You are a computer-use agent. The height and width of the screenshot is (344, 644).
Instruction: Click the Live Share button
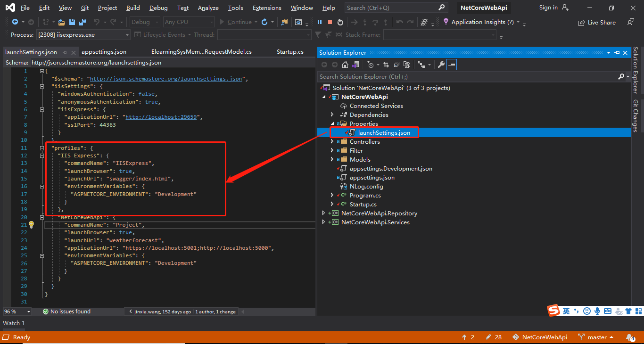(597, 22)
